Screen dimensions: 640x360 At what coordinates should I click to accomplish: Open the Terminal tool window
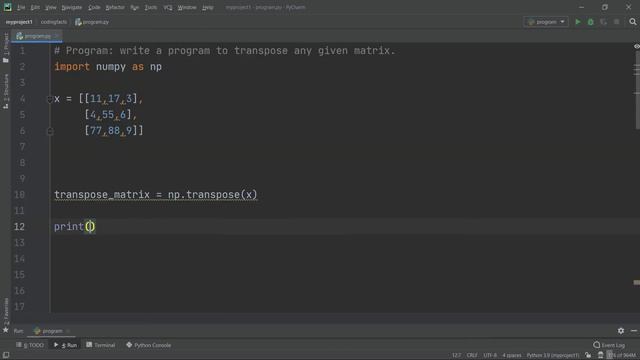(101, 345)
